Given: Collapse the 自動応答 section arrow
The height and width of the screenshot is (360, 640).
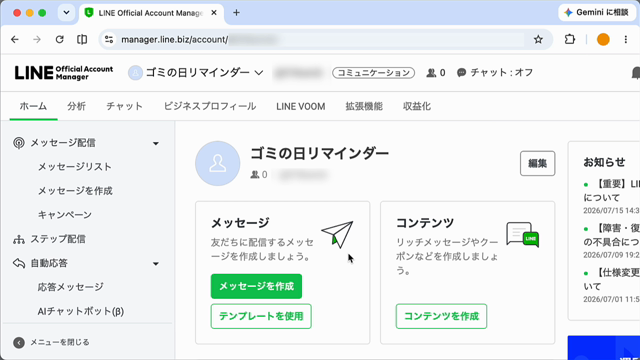Looking at the screenshot, I should [156, 264].
